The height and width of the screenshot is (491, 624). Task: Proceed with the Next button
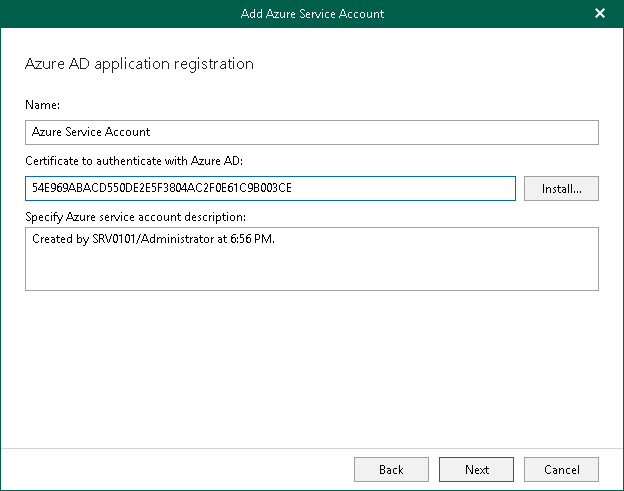tap(477, 469)
